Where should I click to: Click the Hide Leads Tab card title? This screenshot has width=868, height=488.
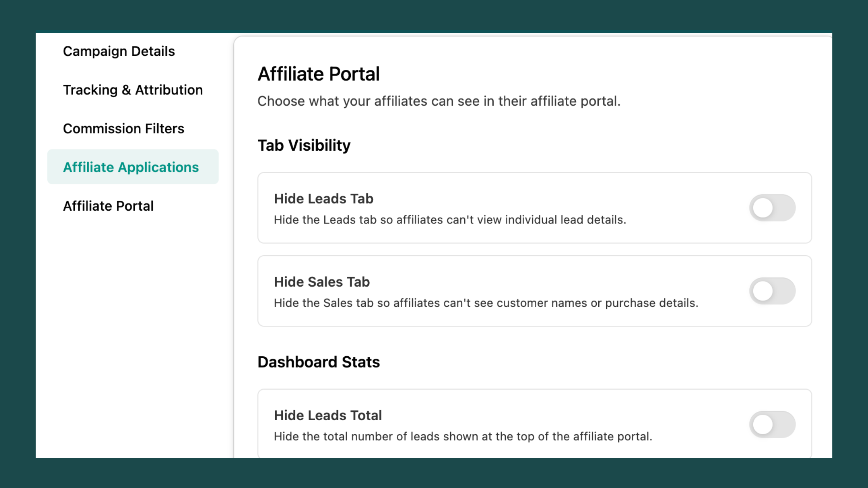[324, 198]
